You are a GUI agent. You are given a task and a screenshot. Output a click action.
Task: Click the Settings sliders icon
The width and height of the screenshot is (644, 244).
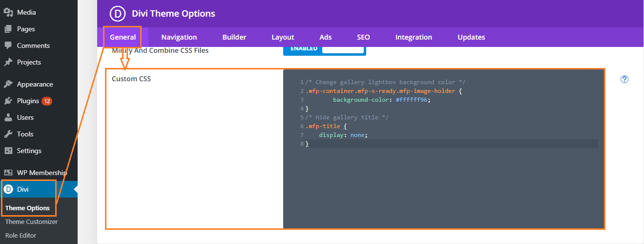click(8, 151)
